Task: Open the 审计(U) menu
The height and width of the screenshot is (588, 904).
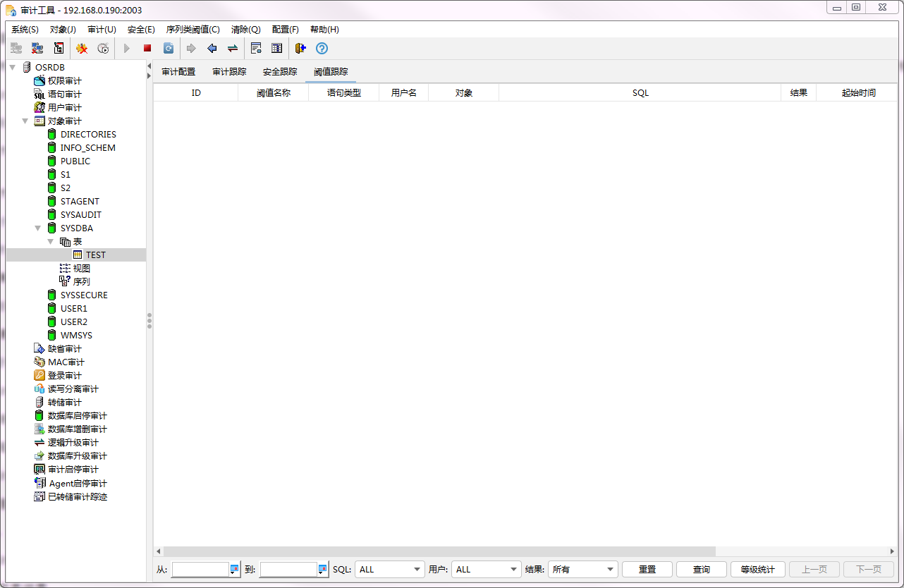Action: click(x=102, y=30)
